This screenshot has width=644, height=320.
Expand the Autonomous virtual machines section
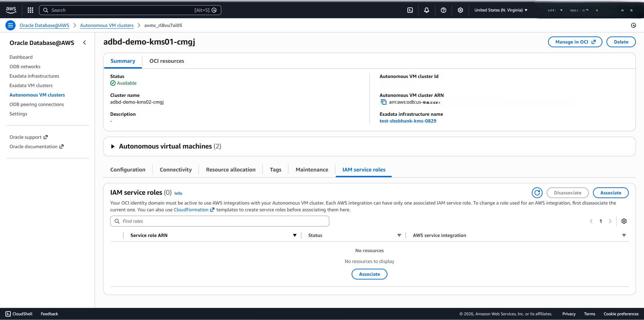click(113, 146)
